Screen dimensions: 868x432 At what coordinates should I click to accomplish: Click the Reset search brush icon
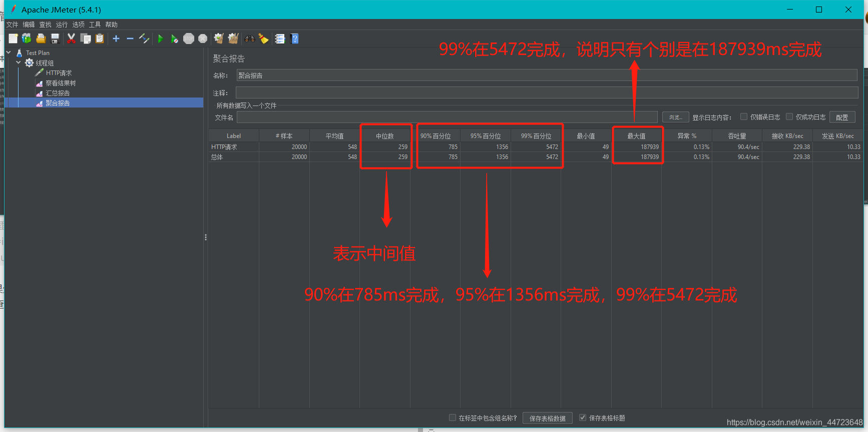263,38
